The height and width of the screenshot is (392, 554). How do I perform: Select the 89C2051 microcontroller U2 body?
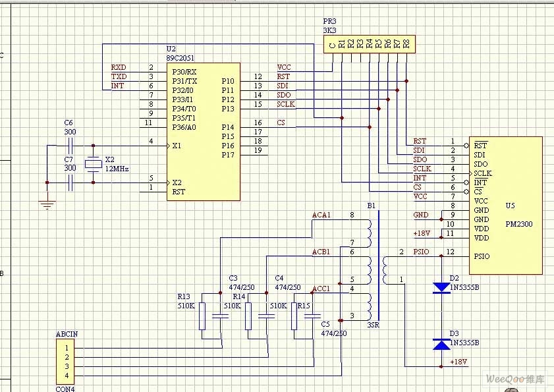204,132
